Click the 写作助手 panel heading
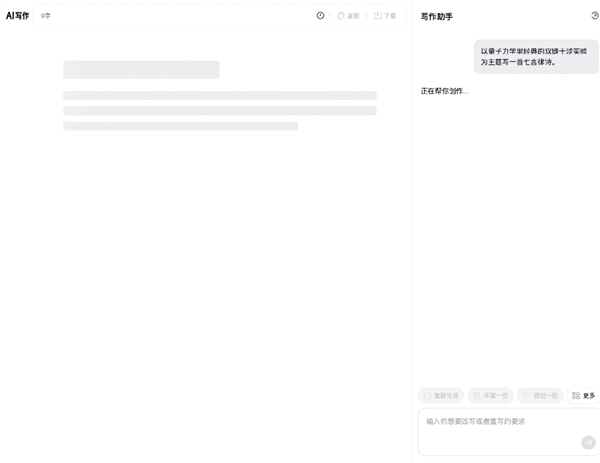 pos(436,16)
